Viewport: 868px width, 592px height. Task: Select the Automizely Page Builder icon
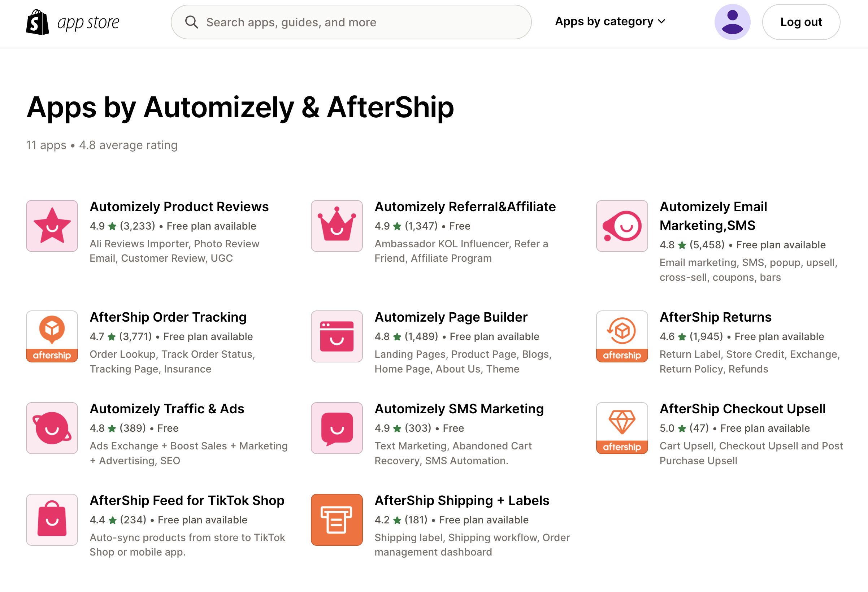coord(337,336)
